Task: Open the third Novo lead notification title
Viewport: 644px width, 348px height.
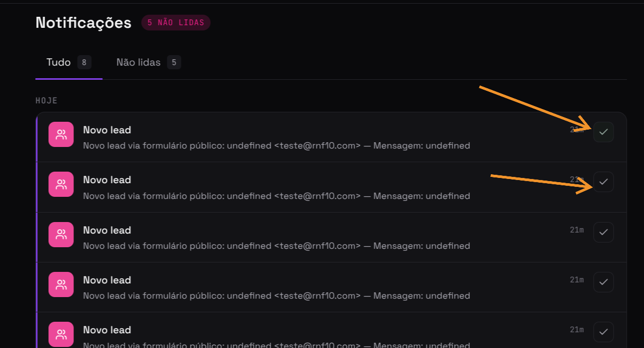Action: (107, 230)
